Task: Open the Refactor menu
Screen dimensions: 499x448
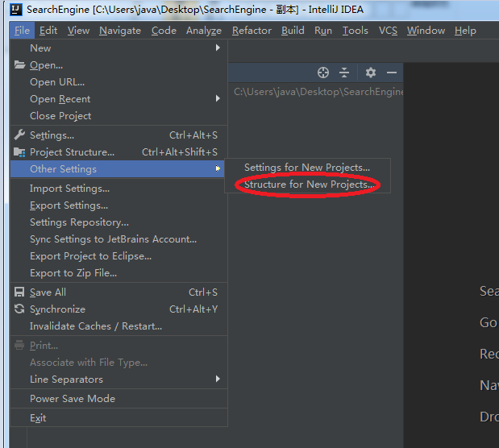Action: (252, 31)
